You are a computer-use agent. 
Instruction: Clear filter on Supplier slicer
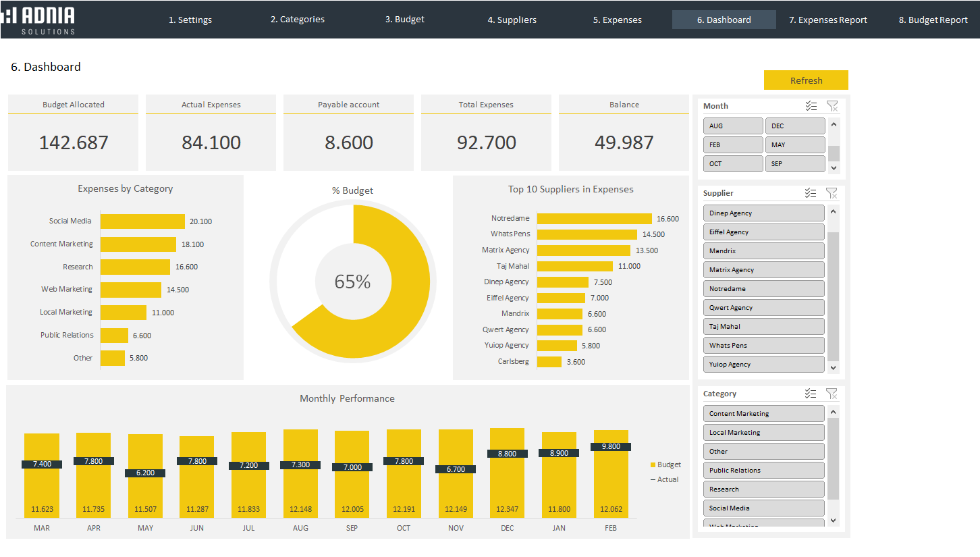(x=832, y=193)
